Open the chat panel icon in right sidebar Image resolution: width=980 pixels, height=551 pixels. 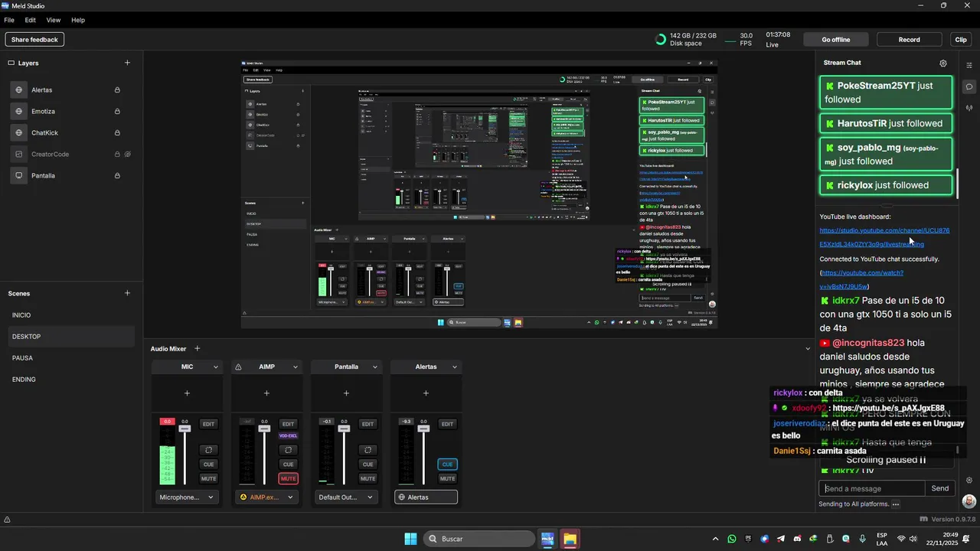click(x=969, y=86)
